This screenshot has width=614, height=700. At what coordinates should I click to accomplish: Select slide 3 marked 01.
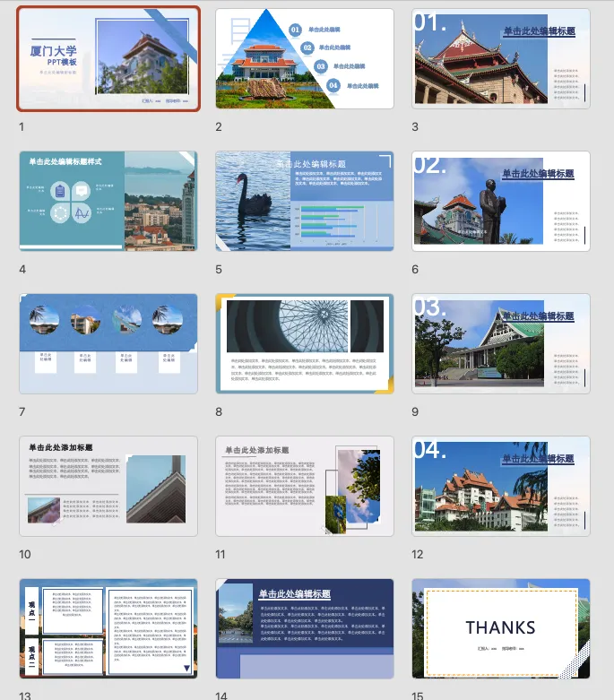pyautogui.click(x=500, y=58)
